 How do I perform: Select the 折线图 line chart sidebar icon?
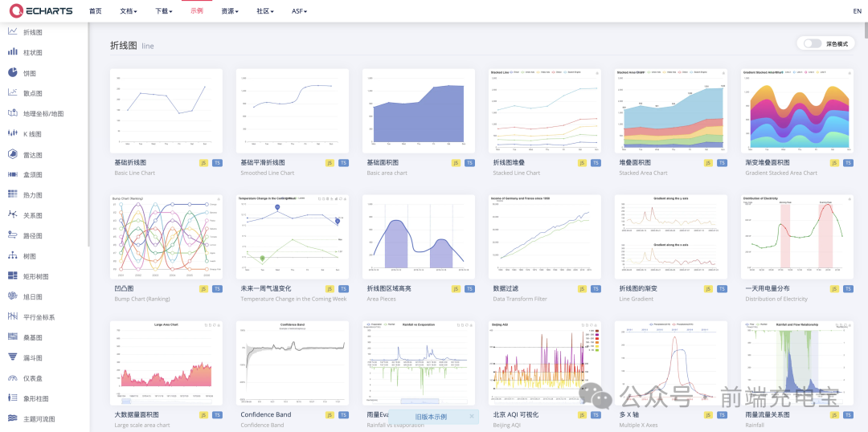13,31
